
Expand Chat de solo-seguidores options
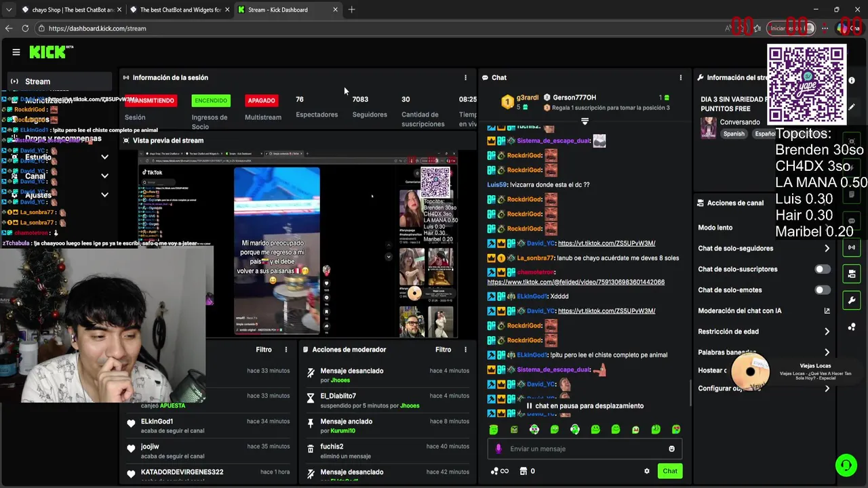[x=827, y=248]
